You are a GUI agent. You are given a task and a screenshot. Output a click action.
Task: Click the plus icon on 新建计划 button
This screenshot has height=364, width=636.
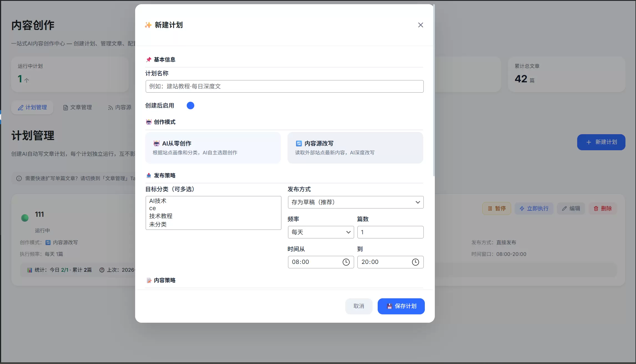(x=589, y=142)
